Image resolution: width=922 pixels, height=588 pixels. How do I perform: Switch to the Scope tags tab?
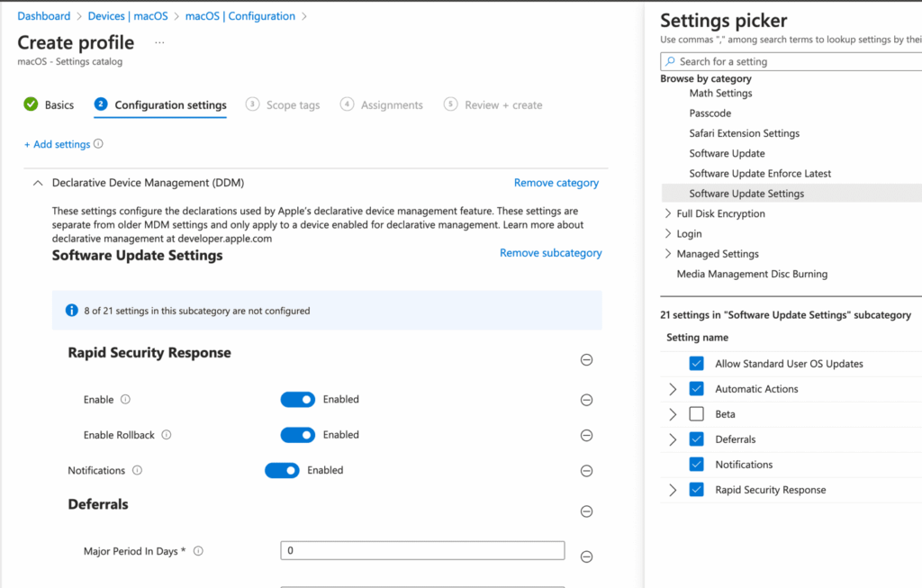[291, 104]
